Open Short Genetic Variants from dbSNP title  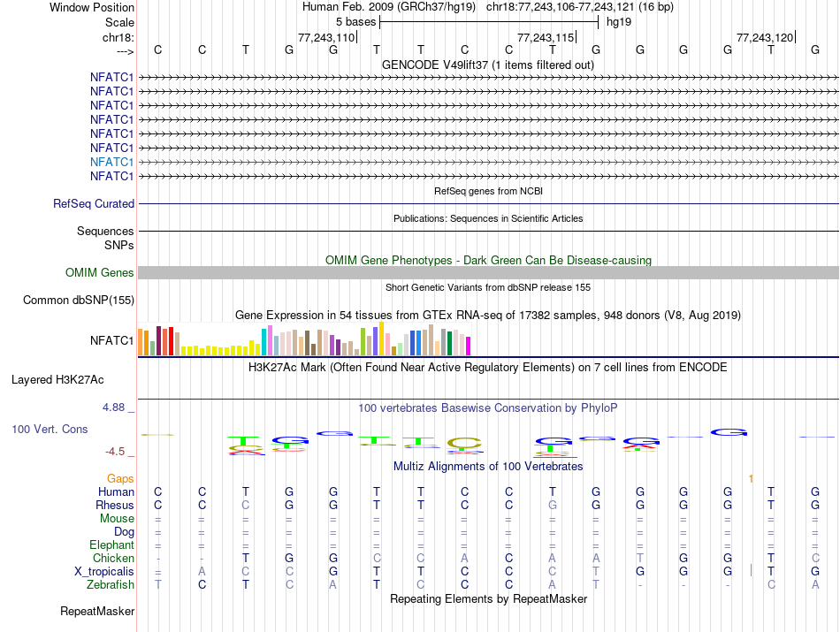488,287
